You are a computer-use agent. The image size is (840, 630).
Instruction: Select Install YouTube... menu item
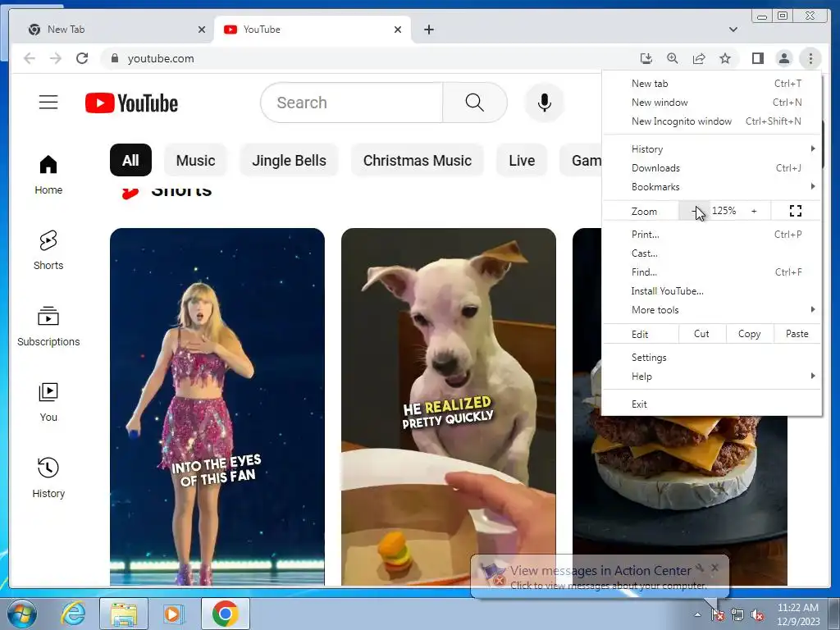(x=713, y=291)
